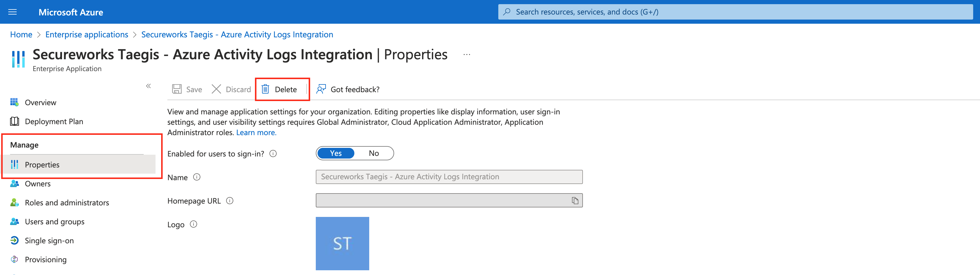The width and height of the screenshot is (980, 275).
Task: Click the Name input field
Action: tap(449, 177)
